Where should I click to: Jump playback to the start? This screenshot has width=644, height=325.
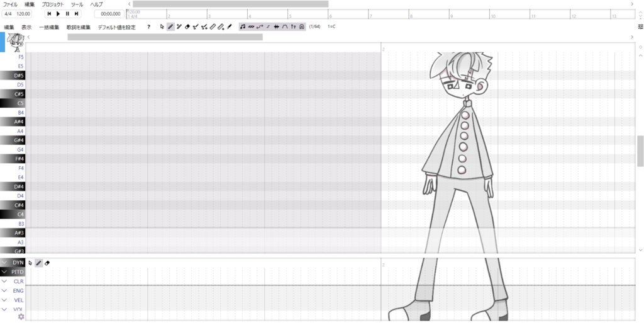click(x=49, y=14)
